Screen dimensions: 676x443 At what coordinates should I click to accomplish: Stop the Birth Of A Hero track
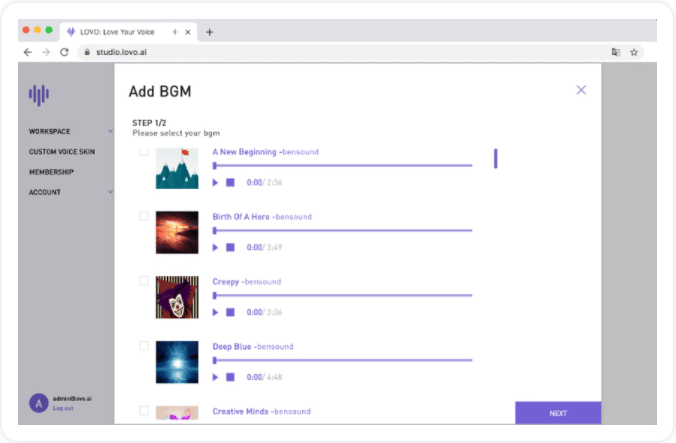click(230, 247)
